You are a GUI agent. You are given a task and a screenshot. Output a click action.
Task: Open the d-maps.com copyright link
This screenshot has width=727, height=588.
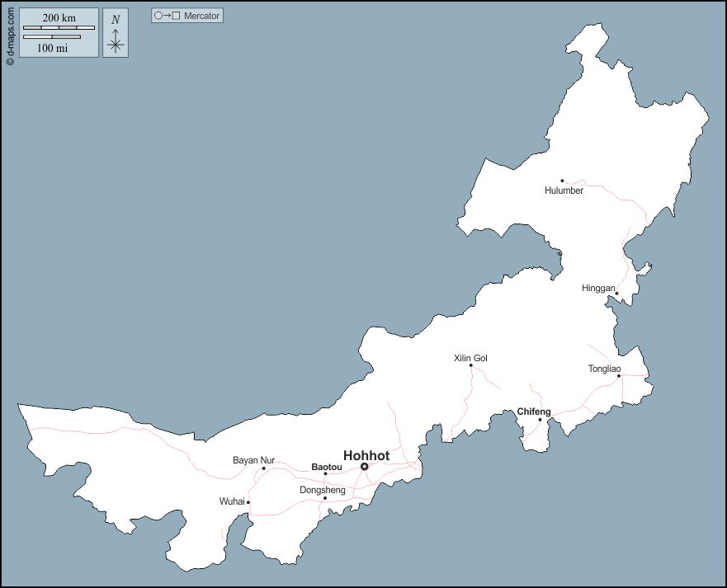[x=9, y=34]
